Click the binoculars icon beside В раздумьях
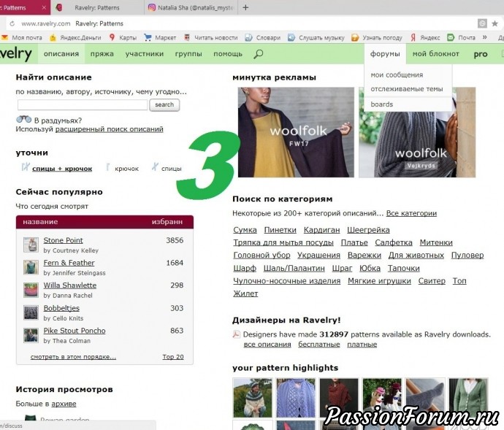Viewport: 504px width, 430px height. [24, 119]
